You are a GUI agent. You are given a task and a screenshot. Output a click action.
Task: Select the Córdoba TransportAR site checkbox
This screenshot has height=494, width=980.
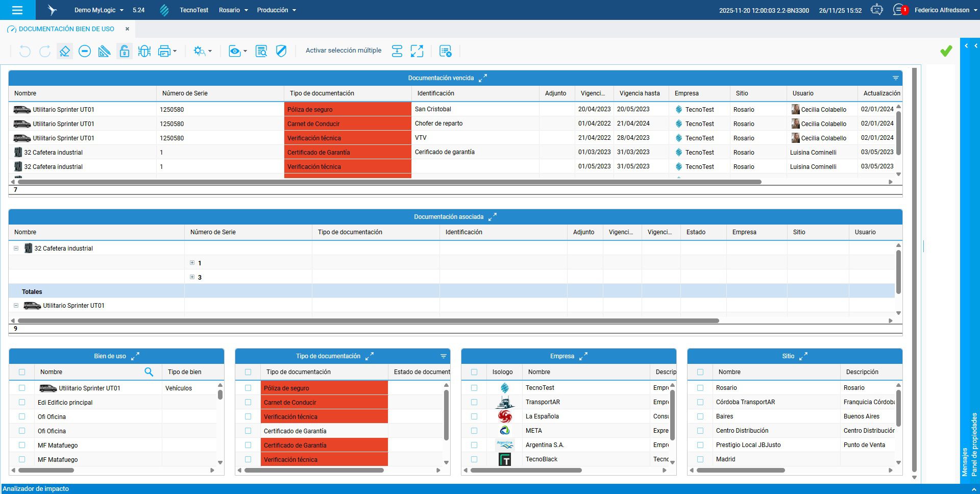(700, 402)
